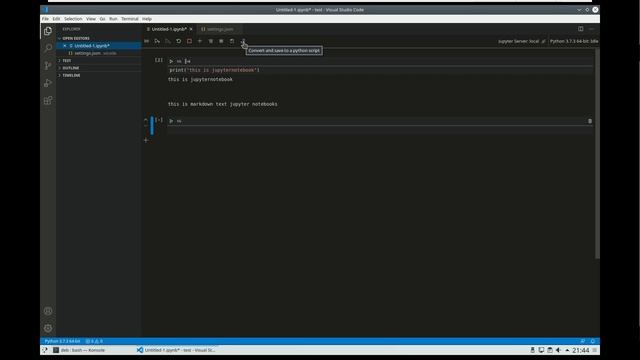Open the Edit menu
This screenshot has height=360, width=640.
tap(56, 19)
